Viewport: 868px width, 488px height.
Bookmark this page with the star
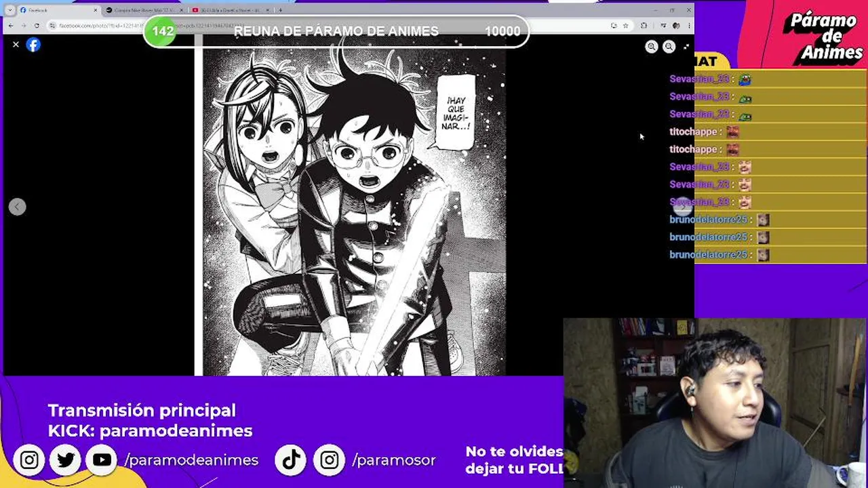[x=625, y=26]
